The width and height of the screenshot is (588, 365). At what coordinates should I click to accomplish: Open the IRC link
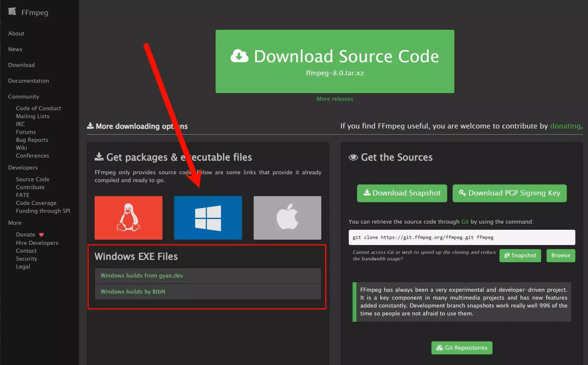(20, 124)
